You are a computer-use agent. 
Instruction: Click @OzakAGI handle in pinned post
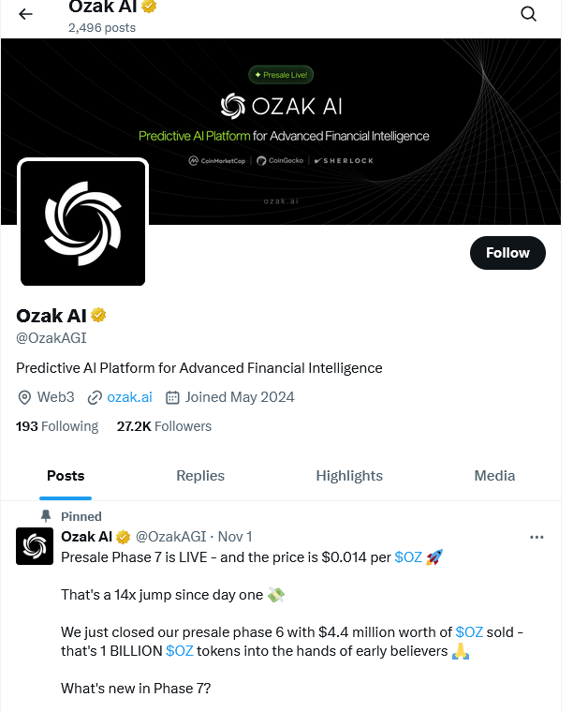[171, 537]
